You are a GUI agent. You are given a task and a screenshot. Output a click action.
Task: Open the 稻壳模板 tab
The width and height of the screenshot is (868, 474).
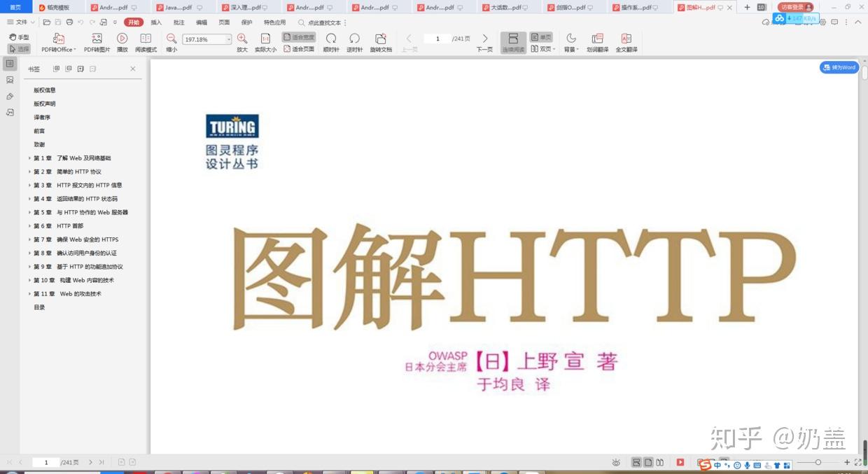(59, 7)
